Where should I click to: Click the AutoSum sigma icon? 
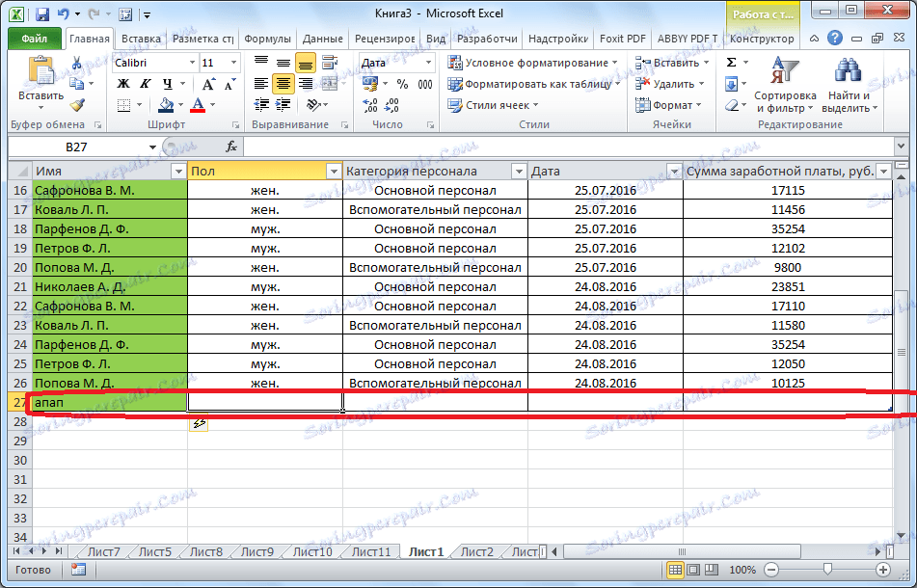[x=731, y=63]
